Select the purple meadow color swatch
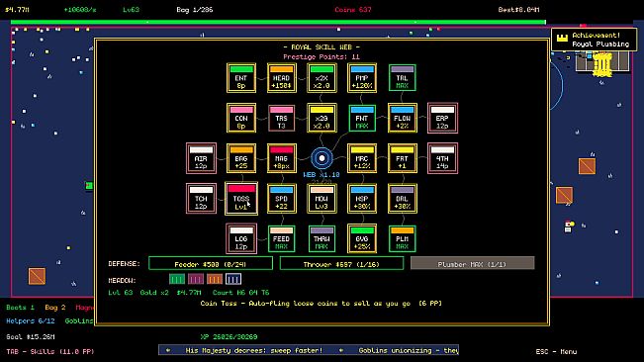The width and height of the screenshot is (644, 362). (x=196, y=280)
